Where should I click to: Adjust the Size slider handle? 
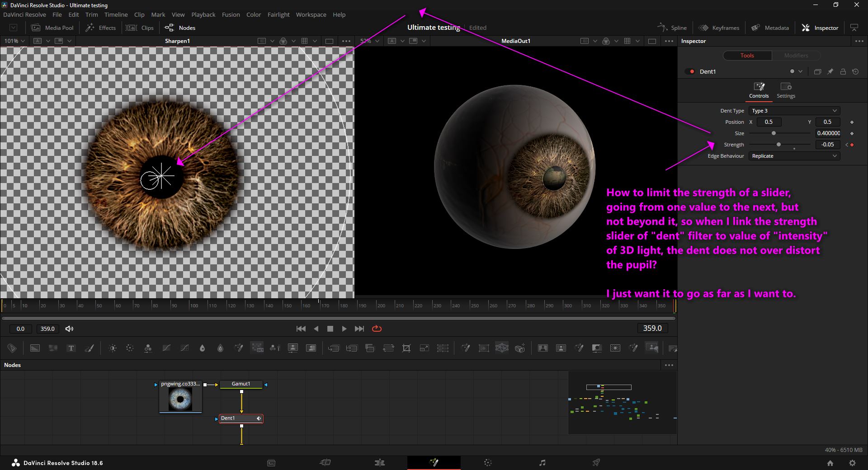point(774,133)
